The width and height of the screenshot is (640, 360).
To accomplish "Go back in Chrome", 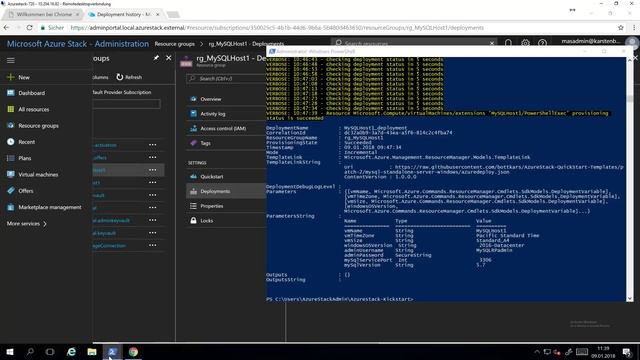I will 6,28.
